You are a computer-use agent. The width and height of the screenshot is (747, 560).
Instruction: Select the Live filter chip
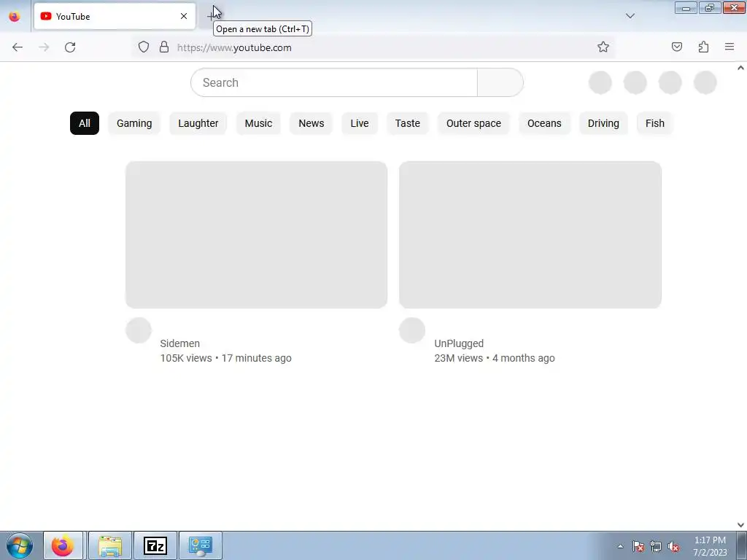click(x=360, y=123)
